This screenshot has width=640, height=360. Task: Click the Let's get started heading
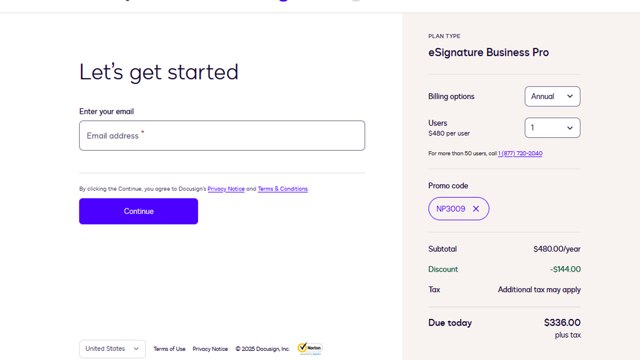tap(159, 72)
